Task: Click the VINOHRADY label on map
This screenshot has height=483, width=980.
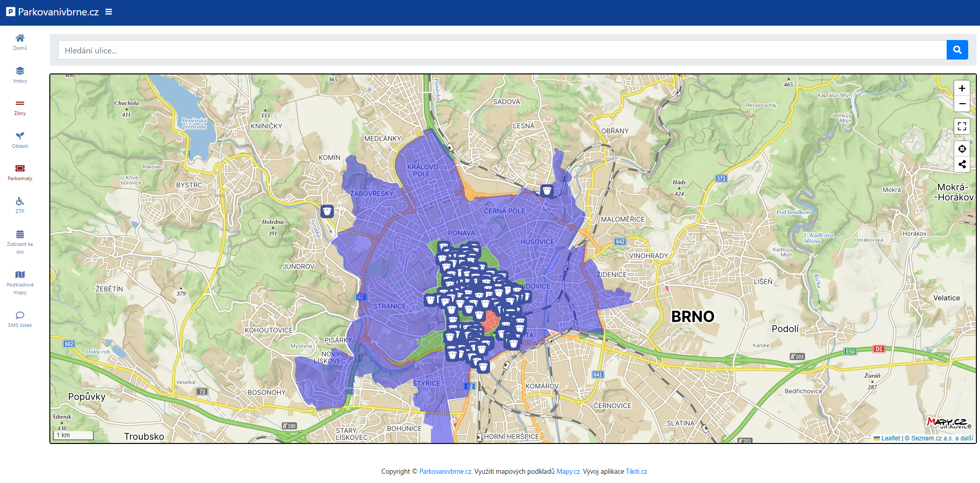Action: (649, 256)
